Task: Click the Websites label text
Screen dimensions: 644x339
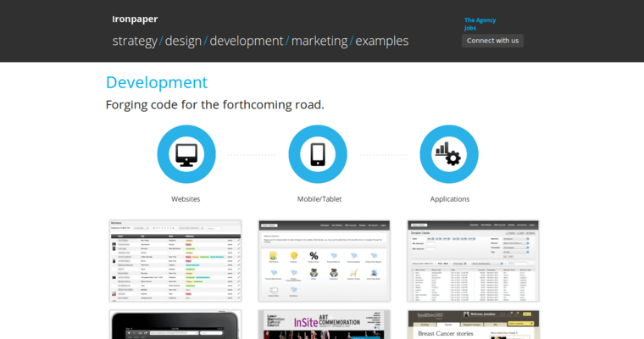Action: point(186,199)
